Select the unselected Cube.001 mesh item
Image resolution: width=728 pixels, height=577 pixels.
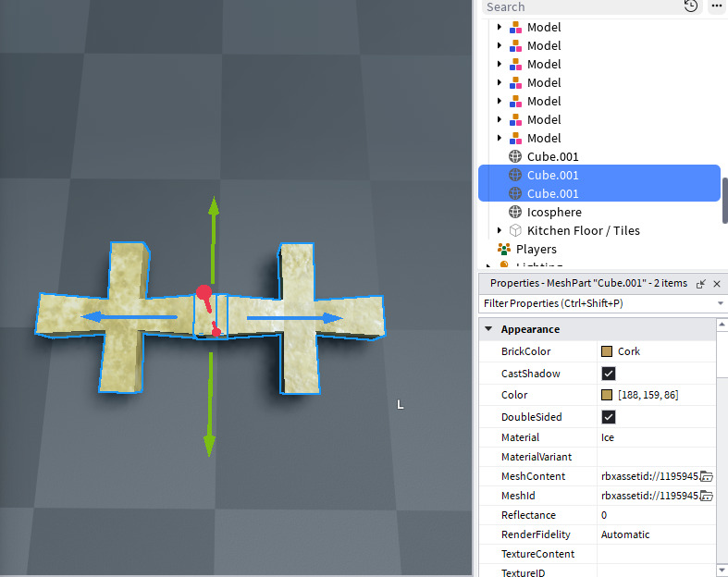pos(552,156)
